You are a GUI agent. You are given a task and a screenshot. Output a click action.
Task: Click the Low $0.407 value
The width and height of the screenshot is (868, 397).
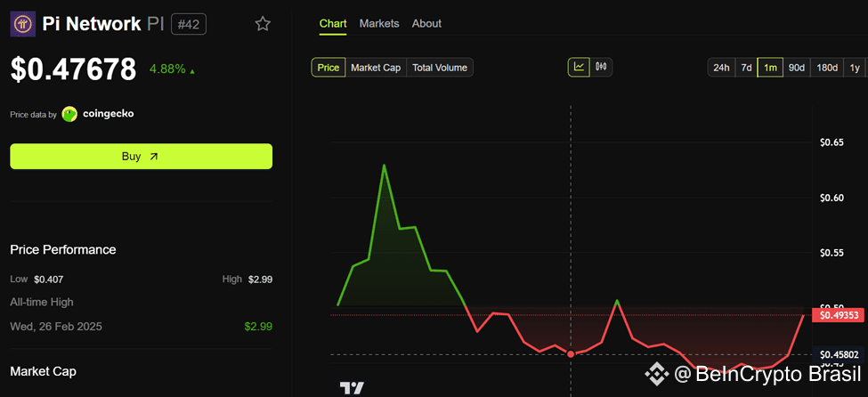point(48,280)
